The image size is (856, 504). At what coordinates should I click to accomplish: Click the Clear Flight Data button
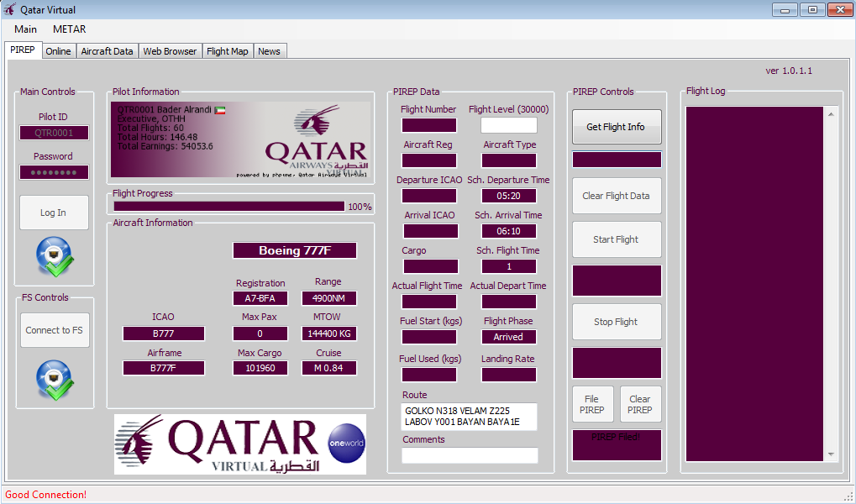click(617, 196)
